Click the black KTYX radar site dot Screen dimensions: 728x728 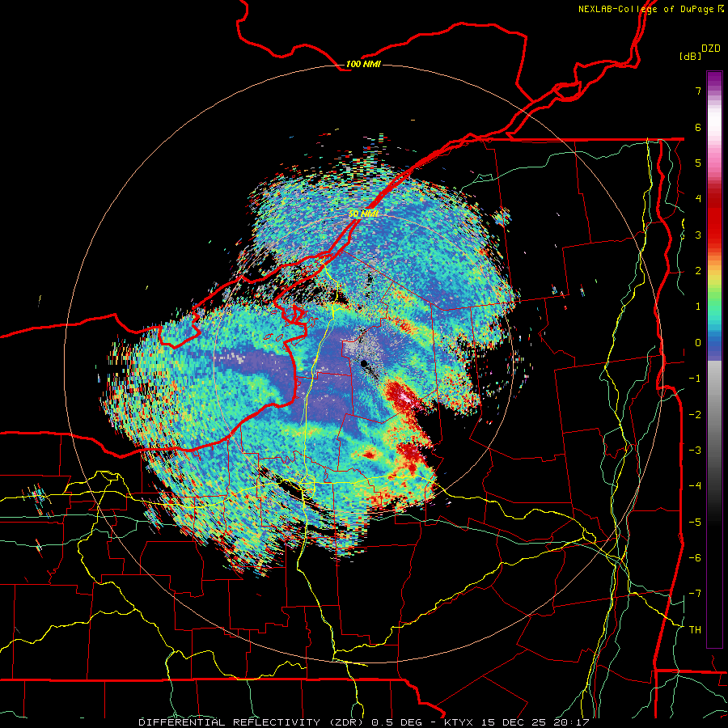(364, 363)
